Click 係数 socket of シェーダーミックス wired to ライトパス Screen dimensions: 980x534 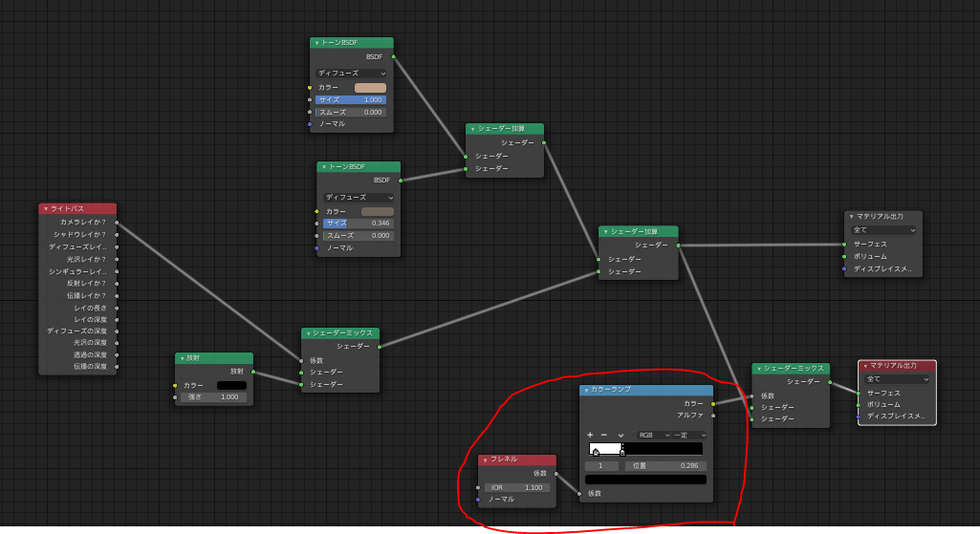coord(301,361)
